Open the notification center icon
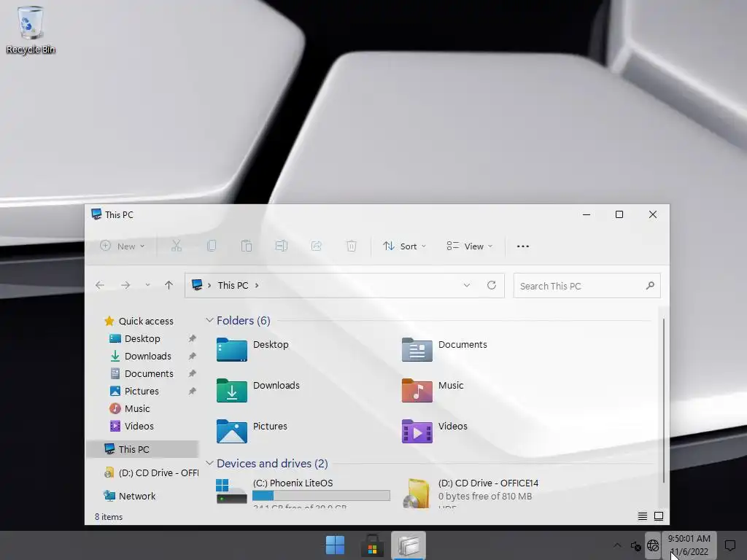 [729, 545]
